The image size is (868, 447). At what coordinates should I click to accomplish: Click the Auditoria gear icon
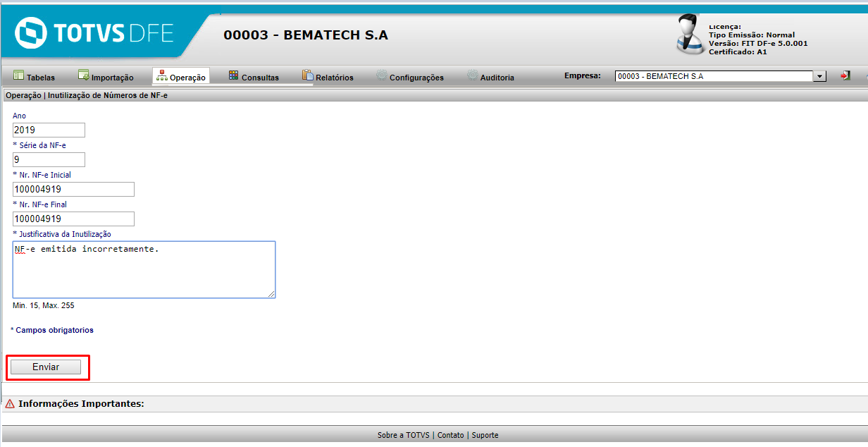pos(472,75)
